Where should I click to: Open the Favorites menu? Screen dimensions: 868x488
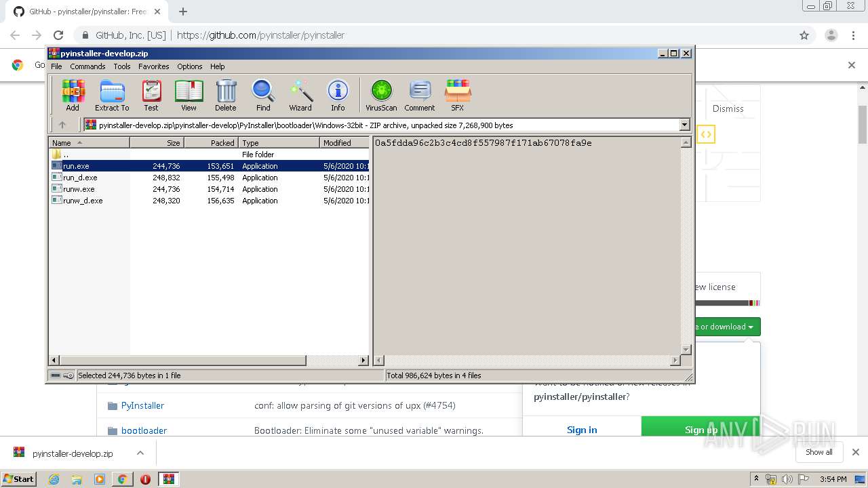pyautogui.click(x=154, y=66)
